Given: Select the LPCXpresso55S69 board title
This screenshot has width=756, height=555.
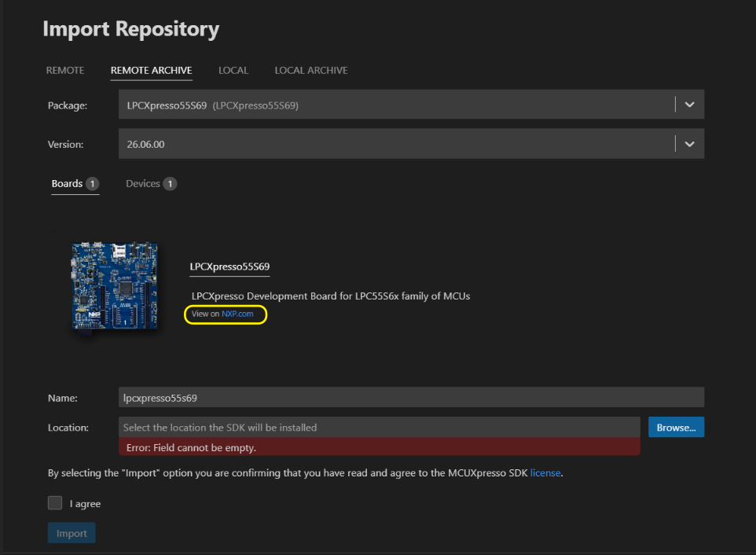Looking at the screenshot, I should pos(229,266).
